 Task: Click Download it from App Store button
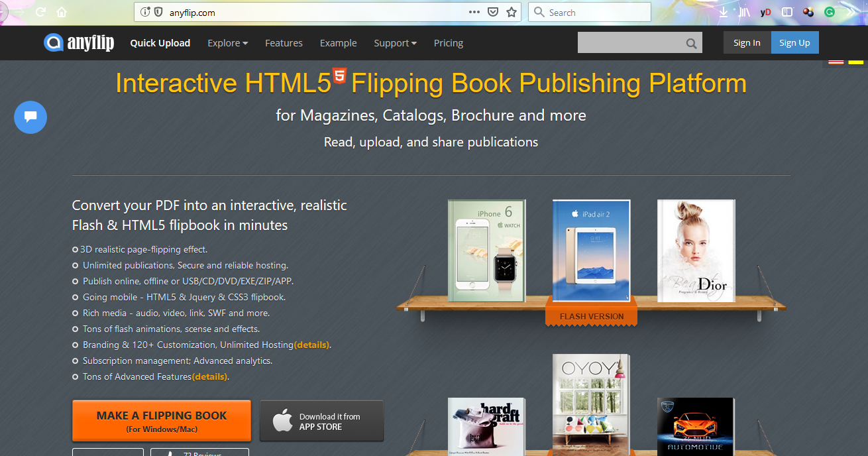321,421
